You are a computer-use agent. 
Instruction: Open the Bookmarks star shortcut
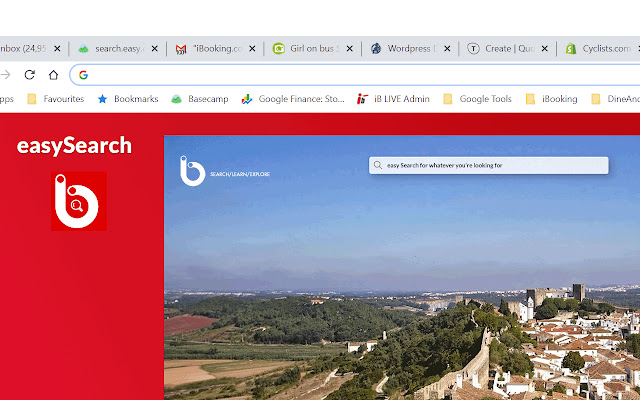tap(128, 99)
